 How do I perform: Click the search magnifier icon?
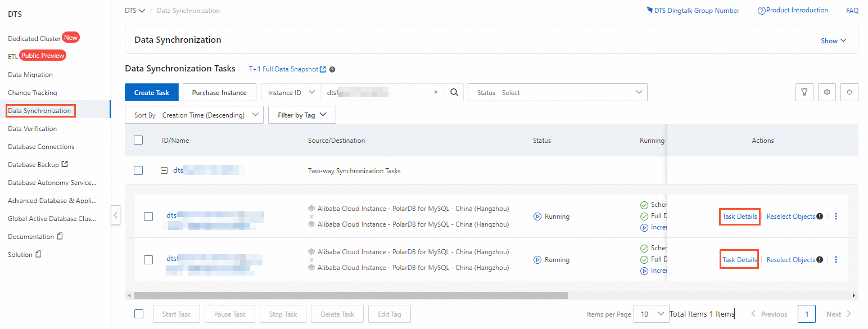tap(454, 93)
